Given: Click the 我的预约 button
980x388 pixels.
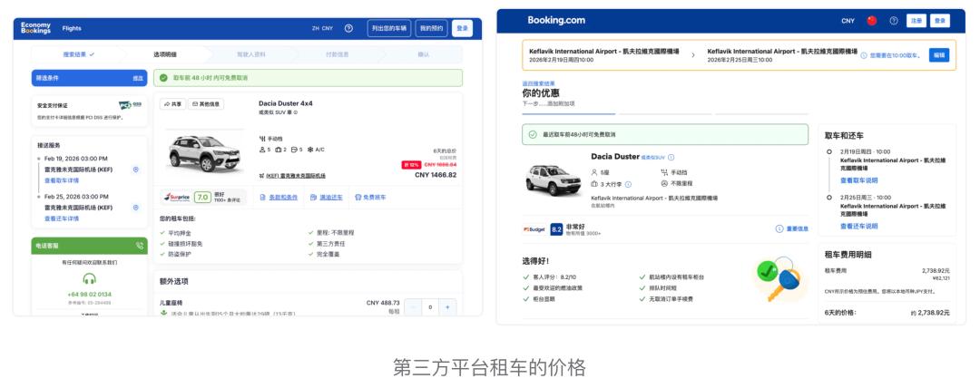Looking at the screenshot, I should tap(431, 28).
